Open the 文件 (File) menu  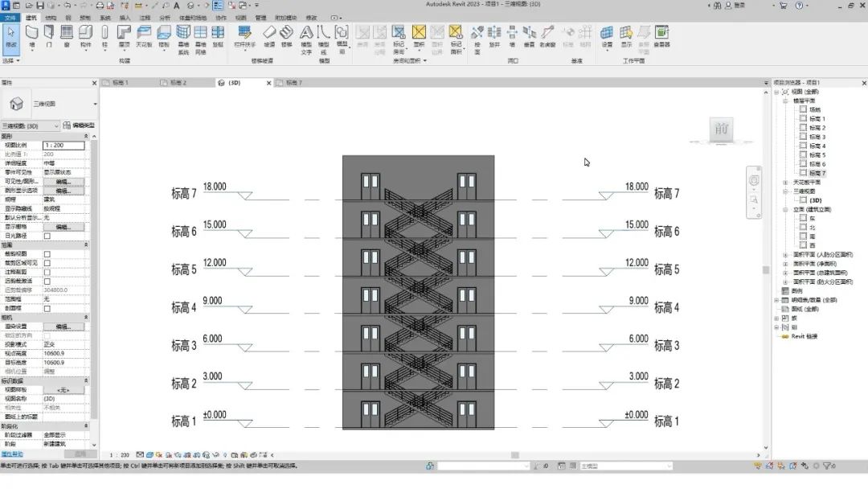click(10, 18)
